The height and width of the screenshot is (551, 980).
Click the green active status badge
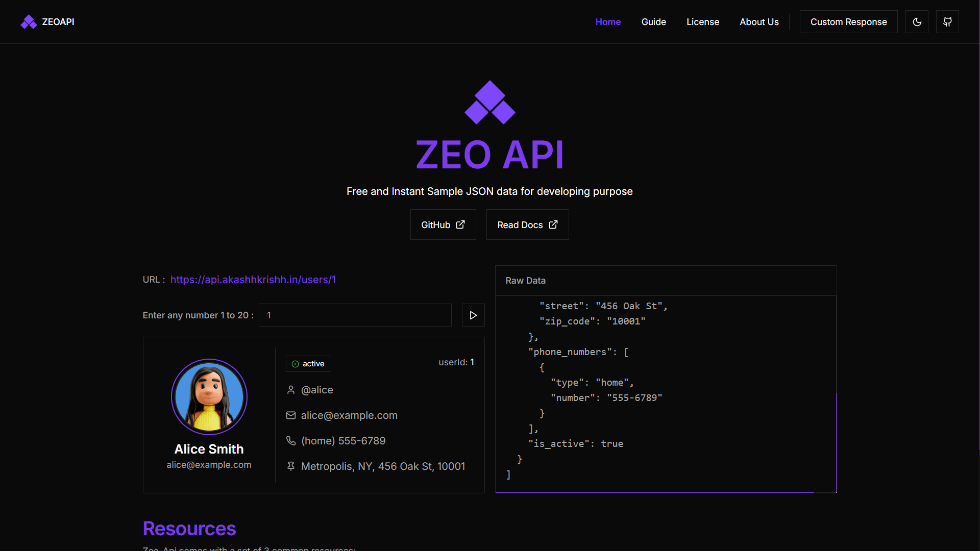point(308,364)
